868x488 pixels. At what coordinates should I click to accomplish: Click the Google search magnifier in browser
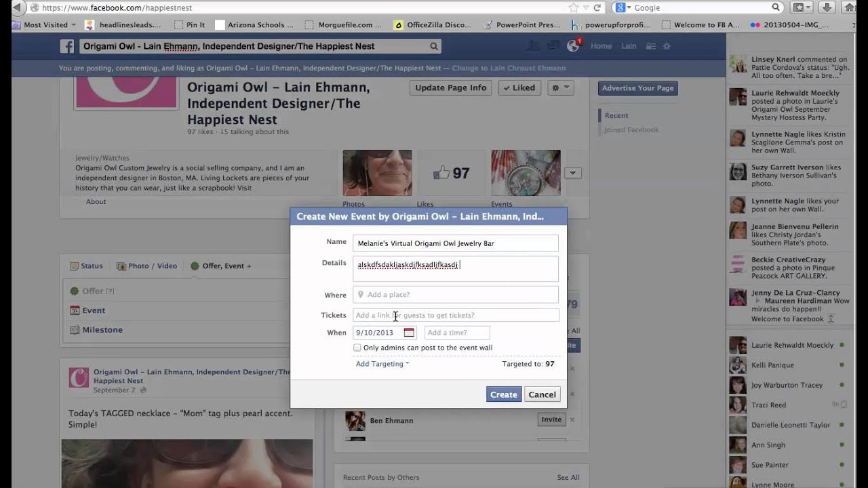[776, 7]
